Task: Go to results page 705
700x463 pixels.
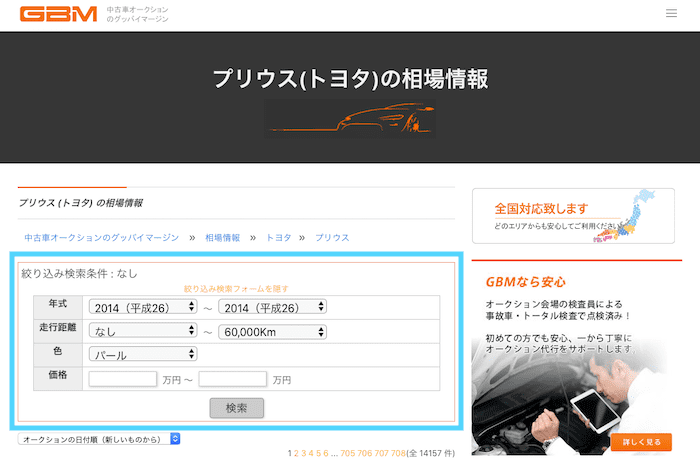Action: (348, 453)
